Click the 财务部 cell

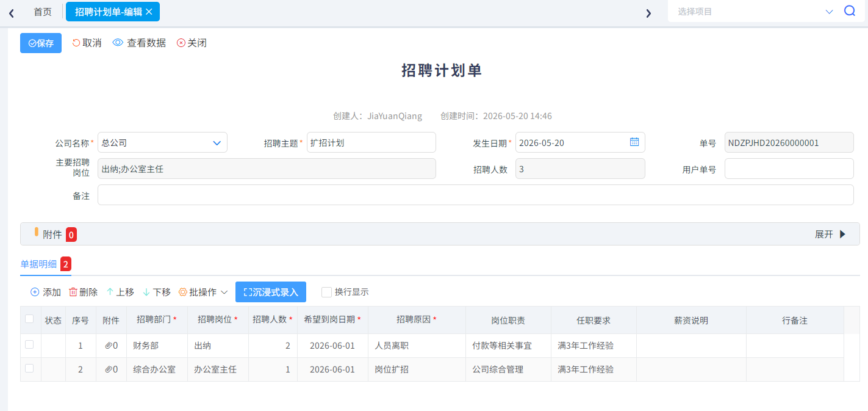pos(157,346)
